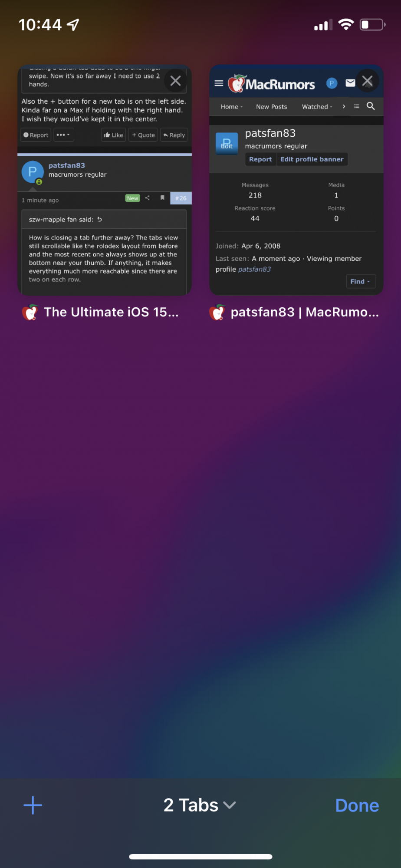Click the Reply button
Screen dimensions: 401x868
click(x=174, y=135)
